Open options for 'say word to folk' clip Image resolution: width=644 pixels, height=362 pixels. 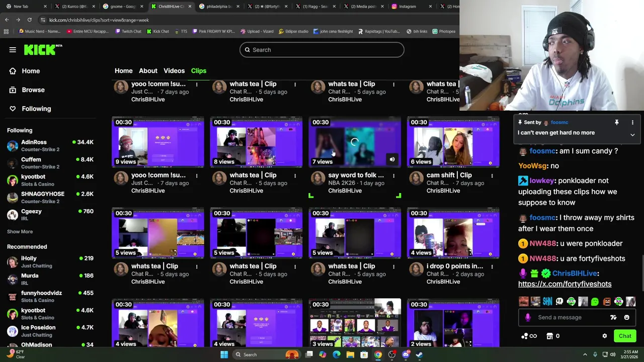click(x=393, y=175)
